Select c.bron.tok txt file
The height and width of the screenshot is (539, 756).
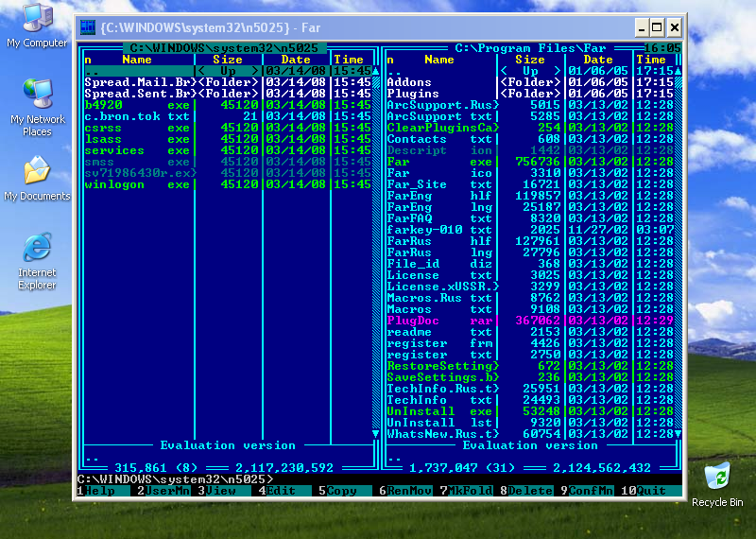[x=228, y=116]
